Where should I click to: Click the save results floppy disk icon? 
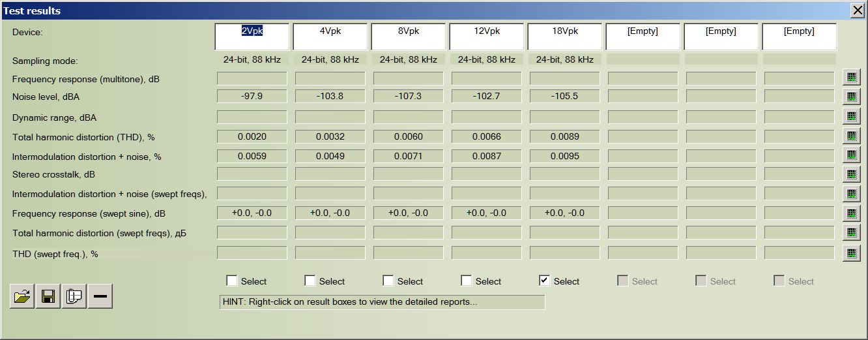pyautogui.click(x=48, y=296)
